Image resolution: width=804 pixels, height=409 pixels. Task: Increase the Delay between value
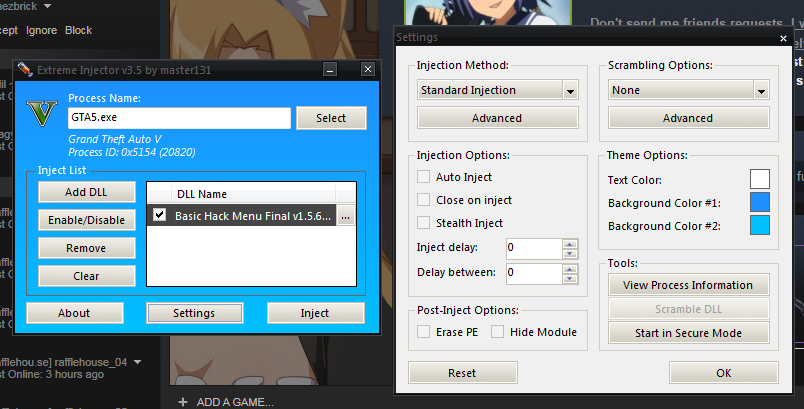570,269
